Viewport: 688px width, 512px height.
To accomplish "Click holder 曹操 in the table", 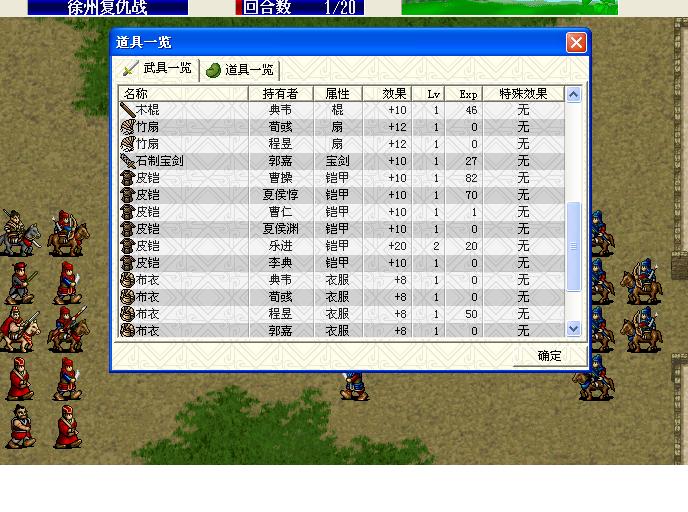I will point(280,178).
